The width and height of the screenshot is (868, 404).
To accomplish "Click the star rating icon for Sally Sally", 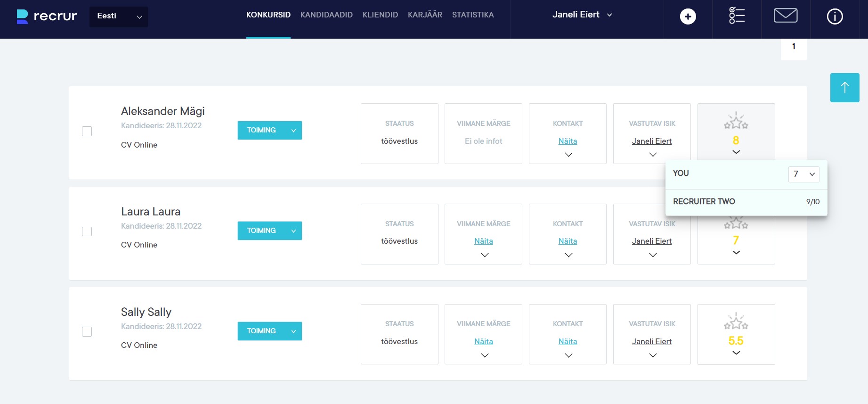I will (736, 322).
